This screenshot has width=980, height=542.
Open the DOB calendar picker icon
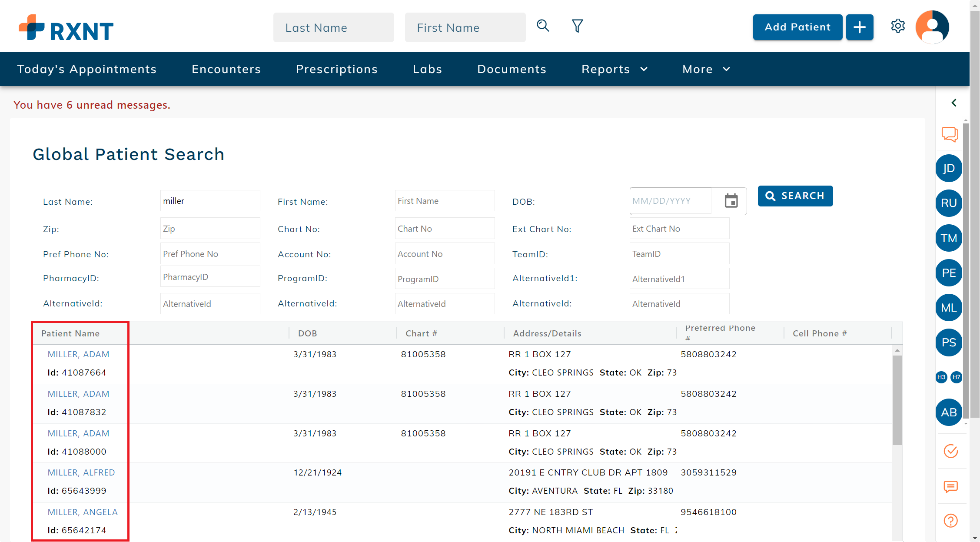tap(731, 201)
